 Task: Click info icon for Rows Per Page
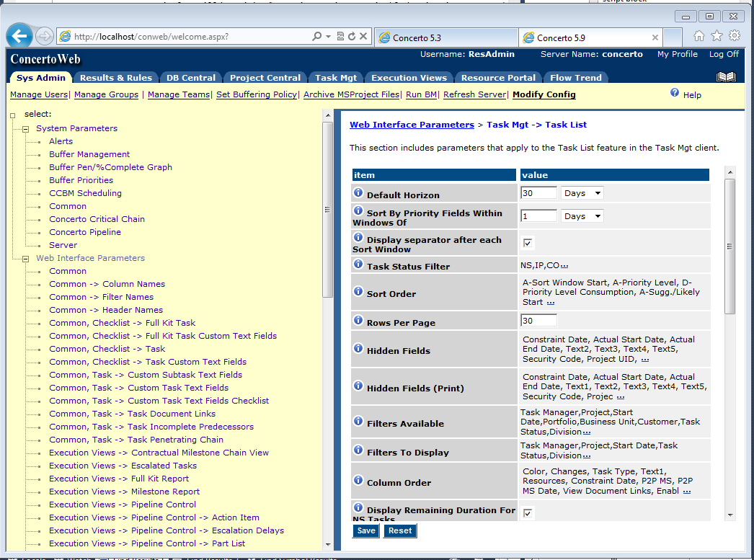[358, 321]
